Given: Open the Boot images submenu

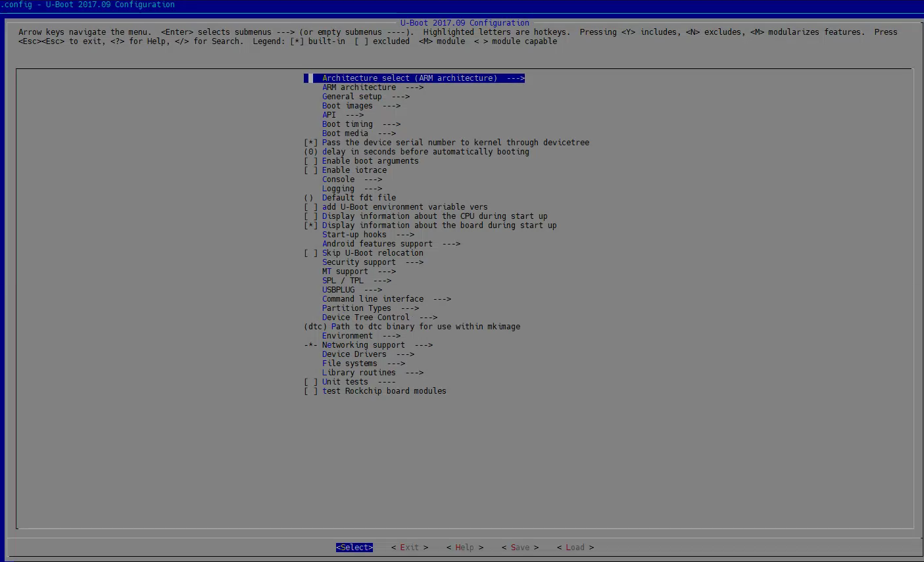Looking at the screenshot, I should (x=361, y=106).
